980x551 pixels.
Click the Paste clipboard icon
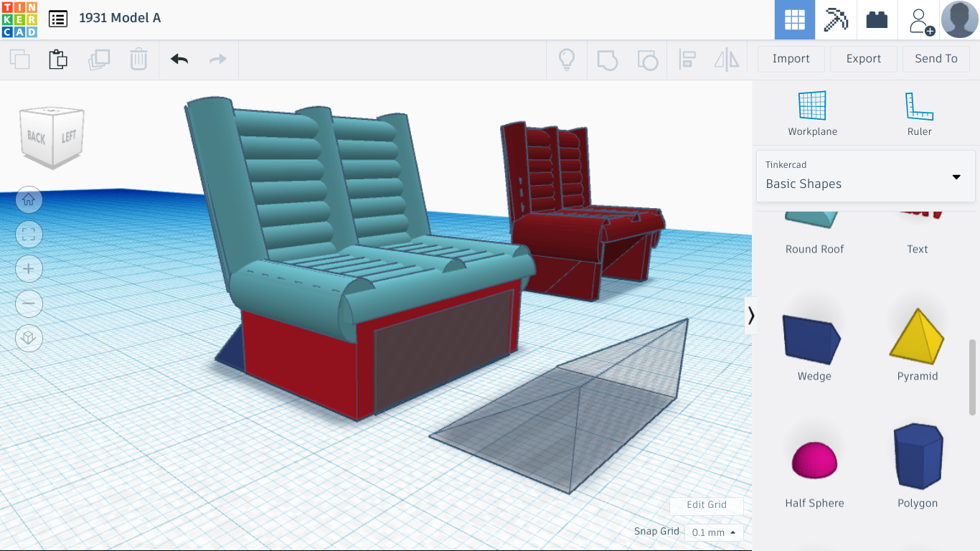tap(58, 59)
